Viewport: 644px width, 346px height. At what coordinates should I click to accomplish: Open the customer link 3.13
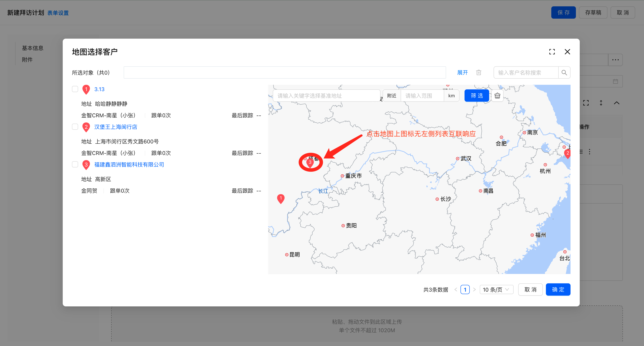(99, 89)
